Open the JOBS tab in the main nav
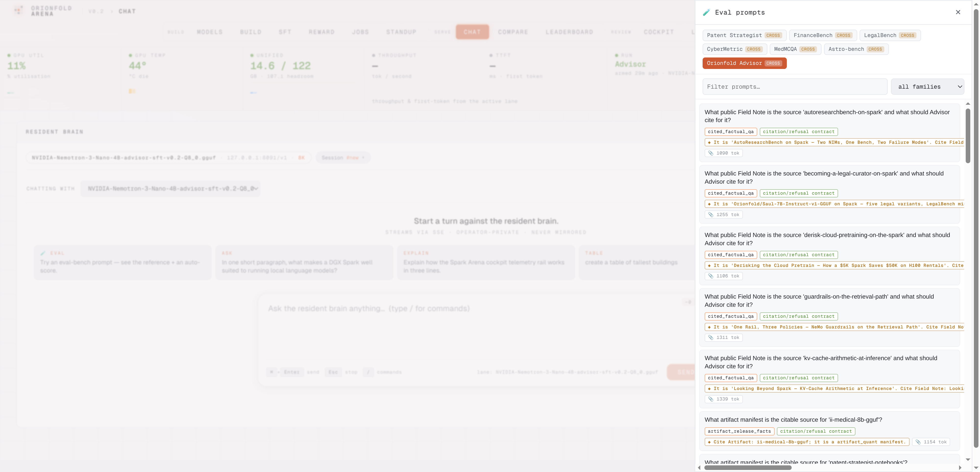The image size is (980, 472). point(360,32)
